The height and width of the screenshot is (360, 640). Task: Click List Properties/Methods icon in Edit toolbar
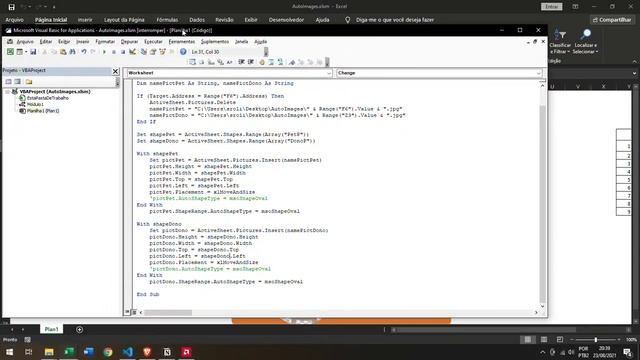[192, 62]
